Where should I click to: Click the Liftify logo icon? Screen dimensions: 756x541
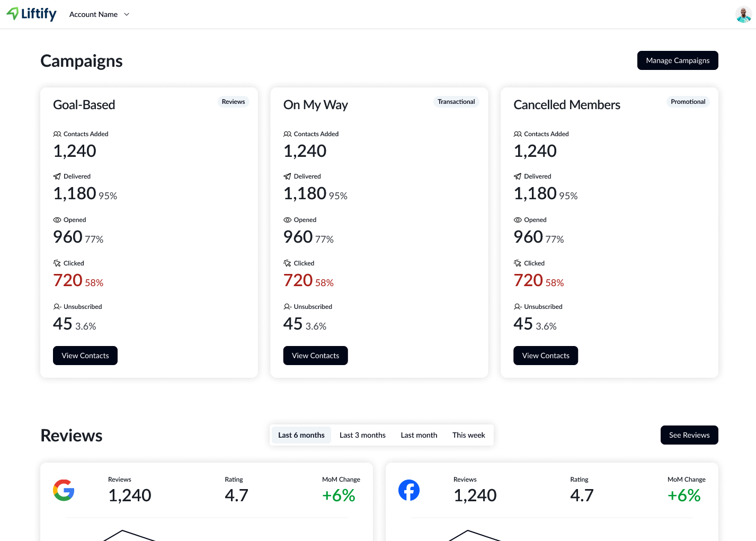click(13, 14)
